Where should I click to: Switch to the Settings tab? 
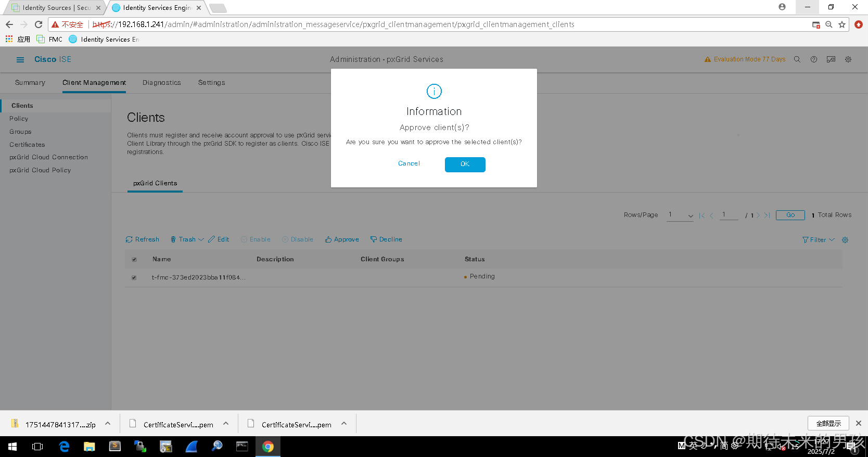coord(212,83)
